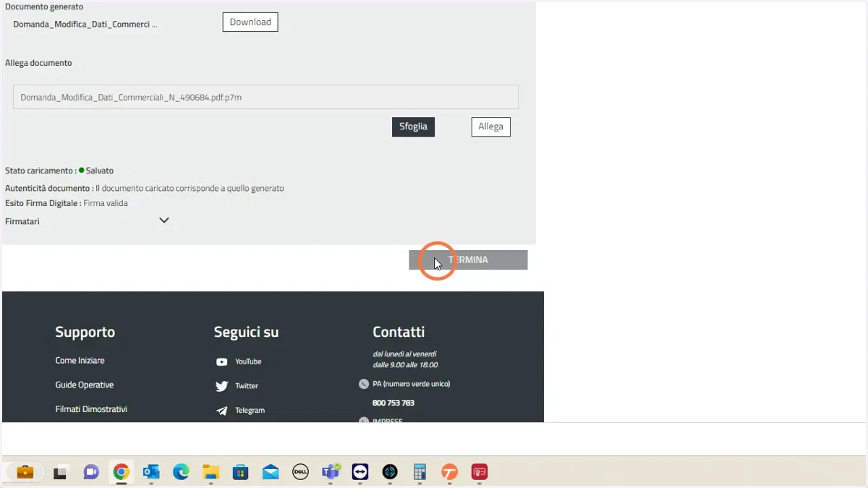Open the Mail app envelope icon
Screen dimensions: 868x488
(271, 472)
